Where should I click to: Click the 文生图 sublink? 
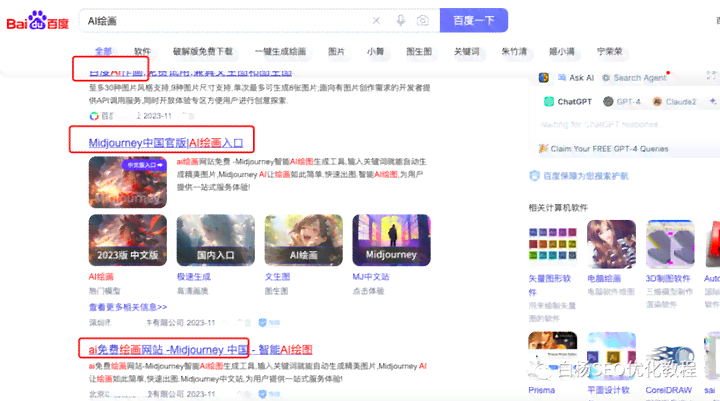277,277
